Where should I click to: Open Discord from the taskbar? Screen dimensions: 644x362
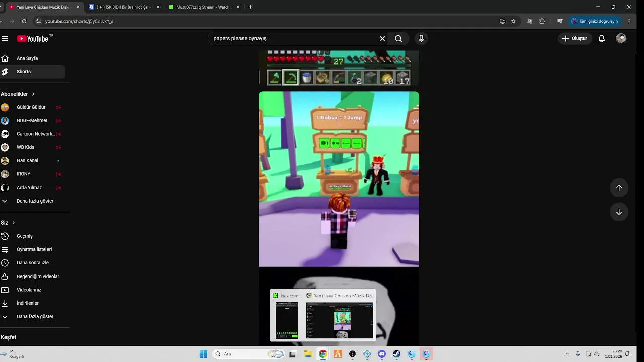point(382,354)
